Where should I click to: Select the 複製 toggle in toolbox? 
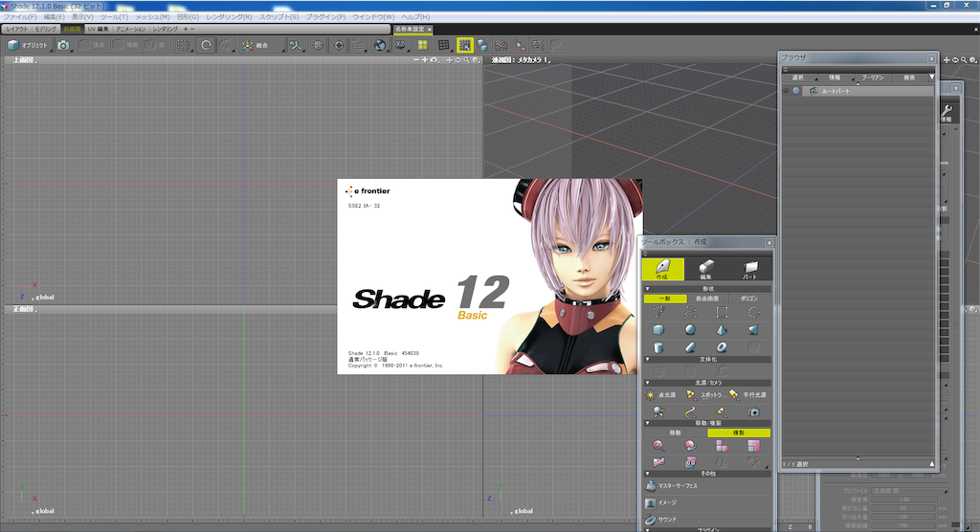pos(739,432)
